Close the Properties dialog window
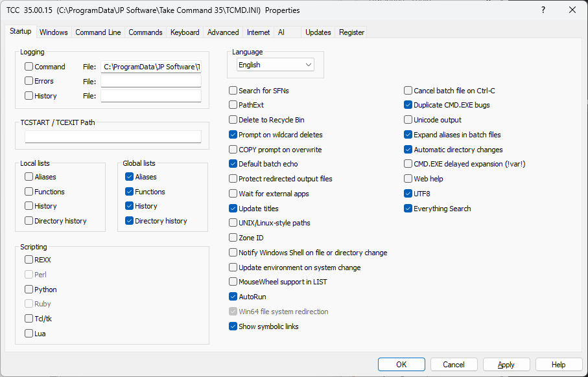 click(x=572, y=10)
